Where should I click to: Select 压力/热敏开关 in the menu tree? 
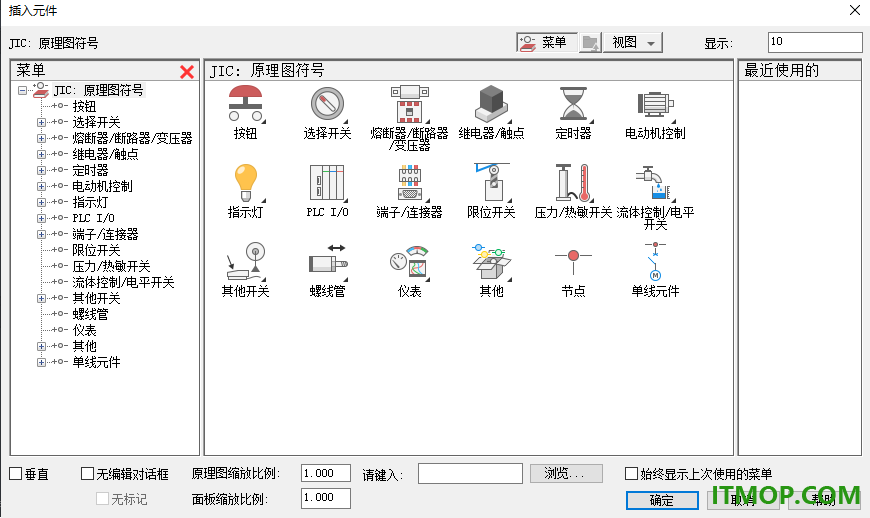pos(111,266)
